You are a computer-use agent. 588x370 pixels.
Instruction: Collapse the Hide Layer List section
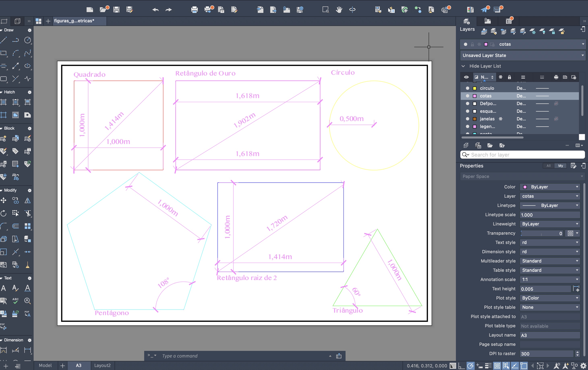pos(463,66)
